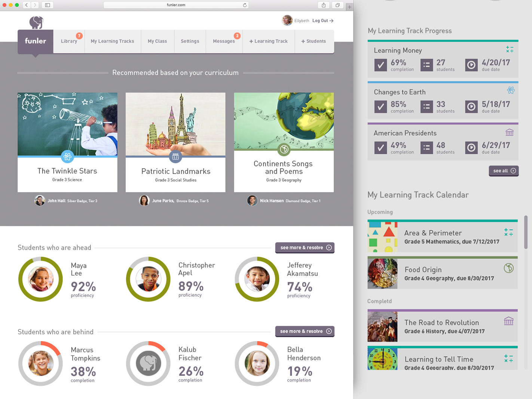
Task: Click the list icon beside 27 students
Action: tap(426, 65)
